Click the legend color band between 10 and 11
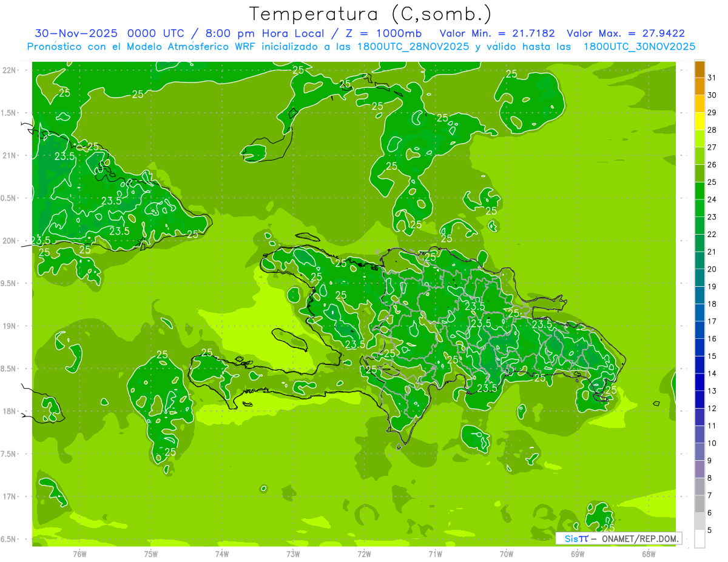 tap(699, 435)
